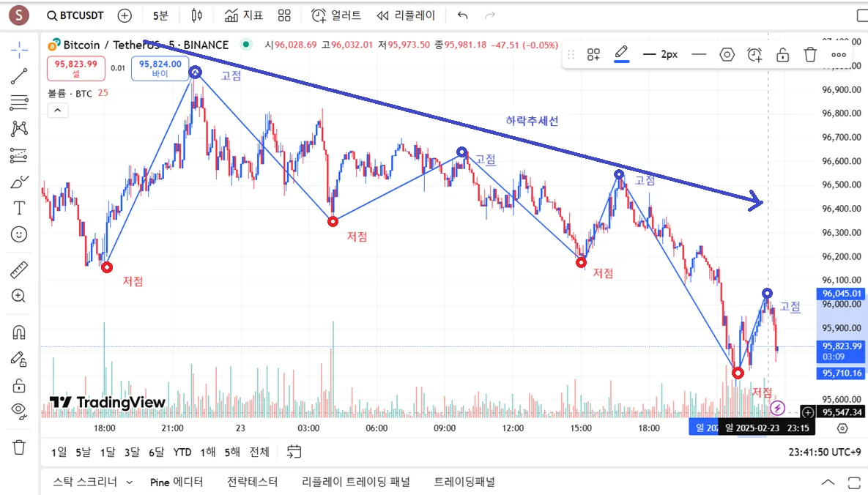The height and width of the screenshot is (495, 868).
Task: Maximize the bottom panel
Action: click(854, 482)
